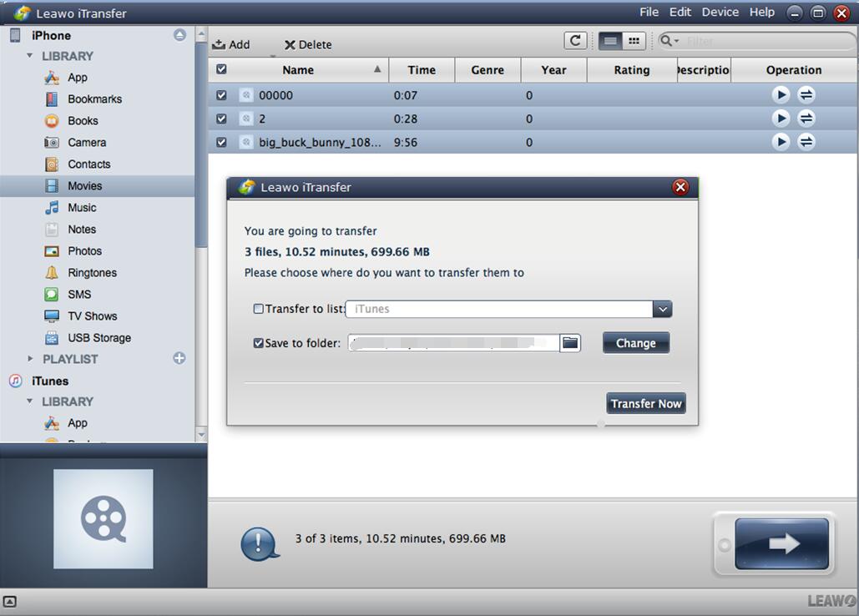The width and height of the screenshot is (859, 616).
Task: Switch to list view
Action: pyautogui.click(x=610, y=41)
